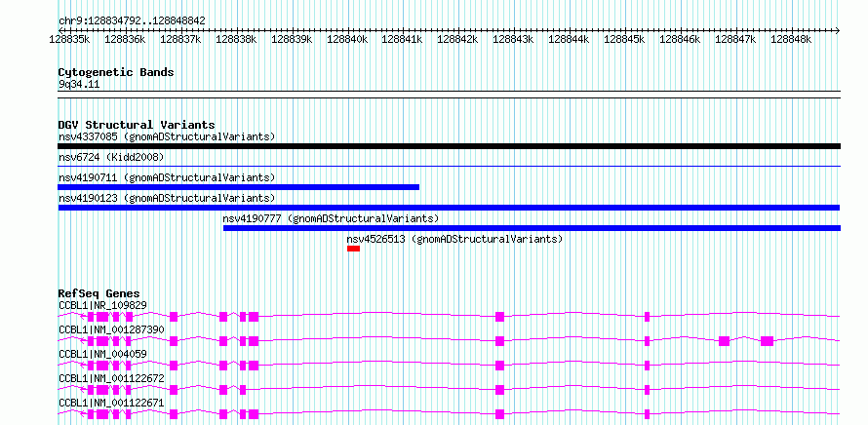Image resolution: width=868 pixels, height=425 pixels.
Task: Select the small red nsv4526513 variant bar
Action: tap(353, 249)
